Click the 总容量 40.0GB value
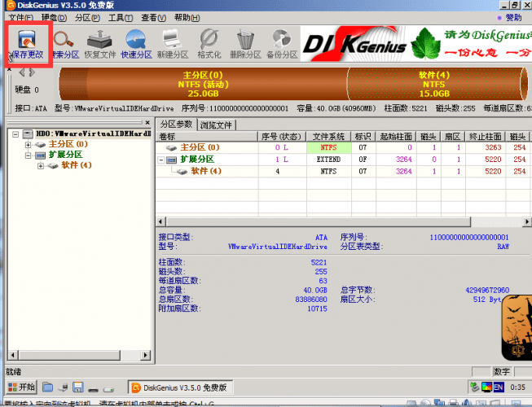 [315, 290]
